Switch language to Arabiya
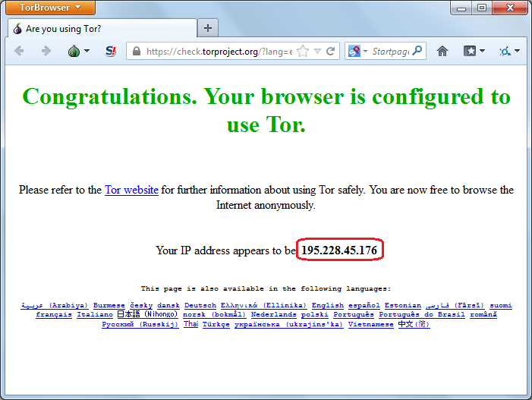 coord(55,305)
